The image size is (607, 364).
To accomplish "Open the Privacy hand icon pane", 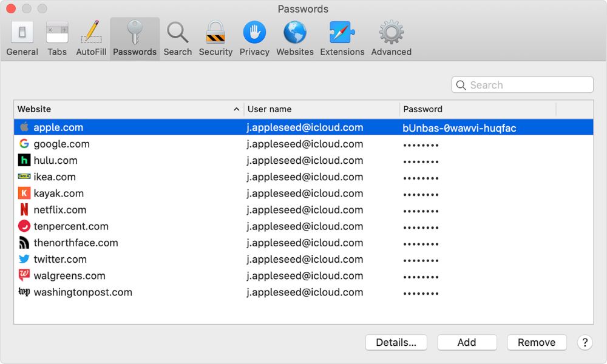I will (254, 39).
